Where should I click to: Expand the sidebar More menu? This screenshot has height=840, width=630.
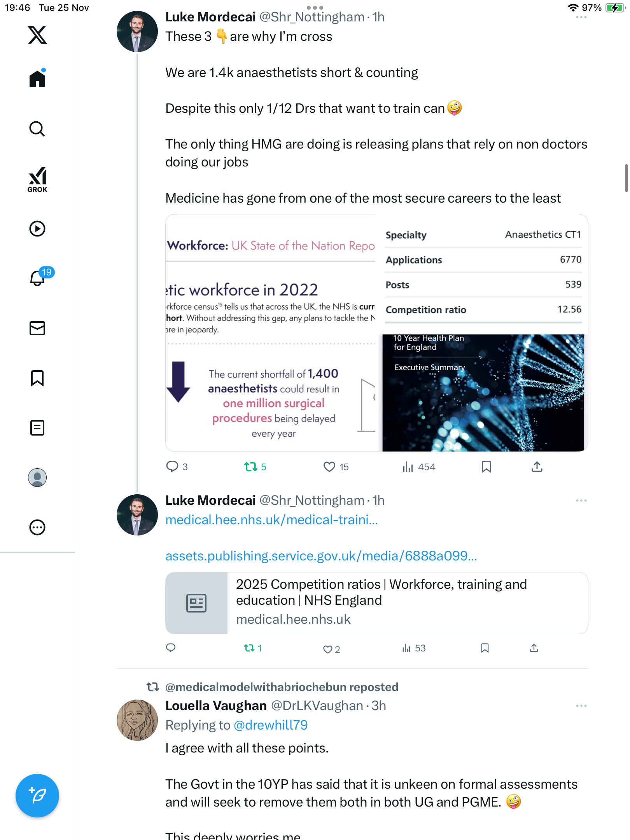[37, 527]
